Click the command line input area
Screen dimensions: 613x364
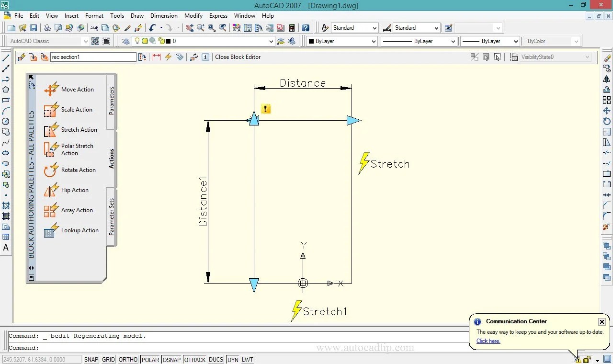point(237,348)
